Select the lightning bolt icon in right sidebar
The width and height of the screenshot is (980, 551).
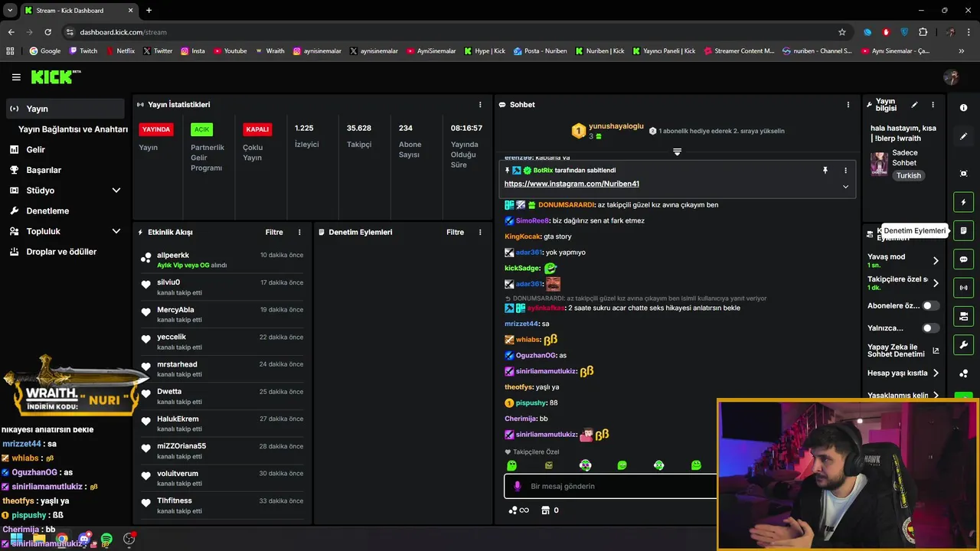[963, 202]
